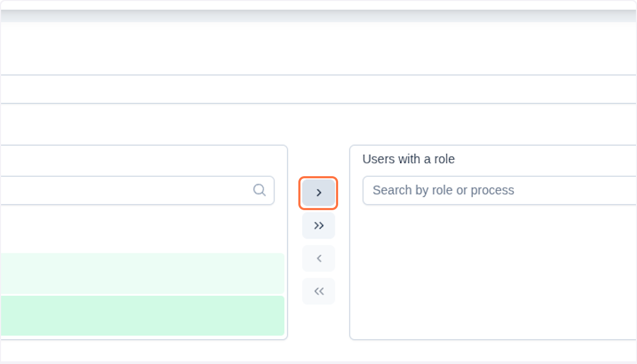Click the page area beneath both list panels

pos(318,350)
